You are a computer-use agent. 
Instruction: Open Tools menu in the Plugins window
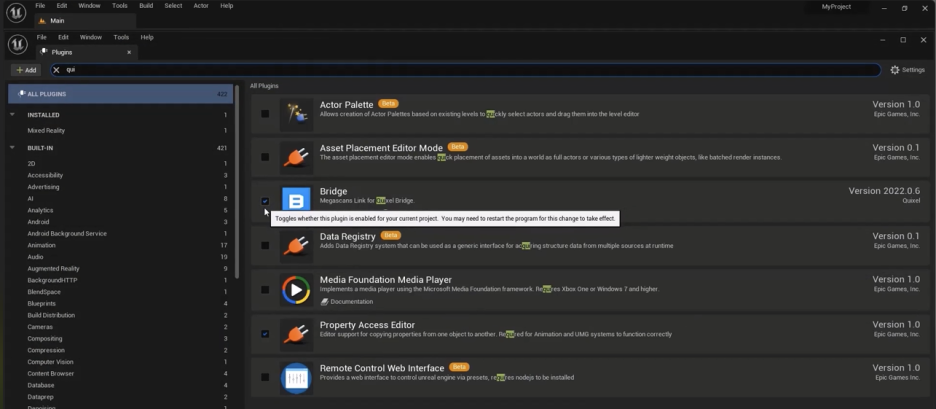pos(121,37)
